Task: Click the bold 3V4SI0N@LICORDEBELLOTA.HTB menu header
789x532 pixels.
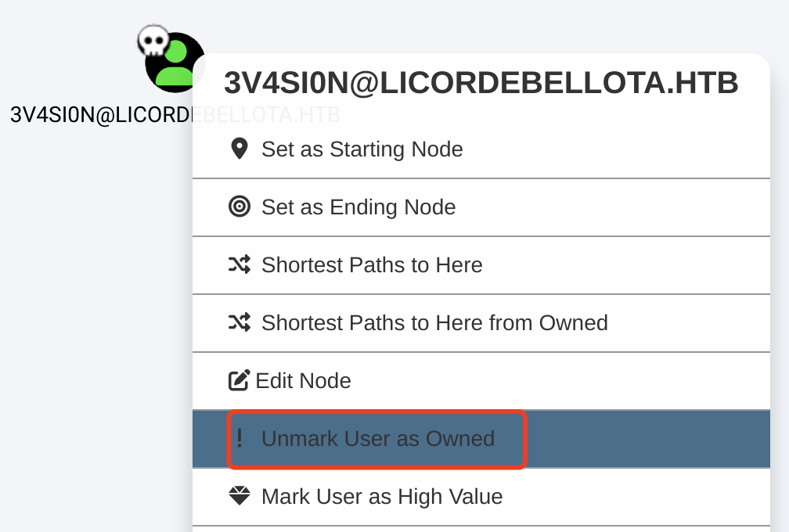Action: 481,83
